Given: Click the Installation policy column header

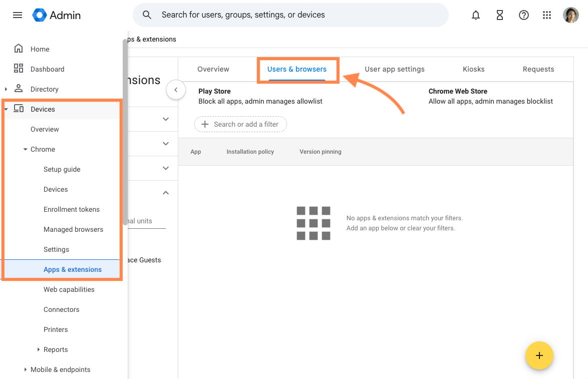Looking at the screenshot, I should (250, 152).
